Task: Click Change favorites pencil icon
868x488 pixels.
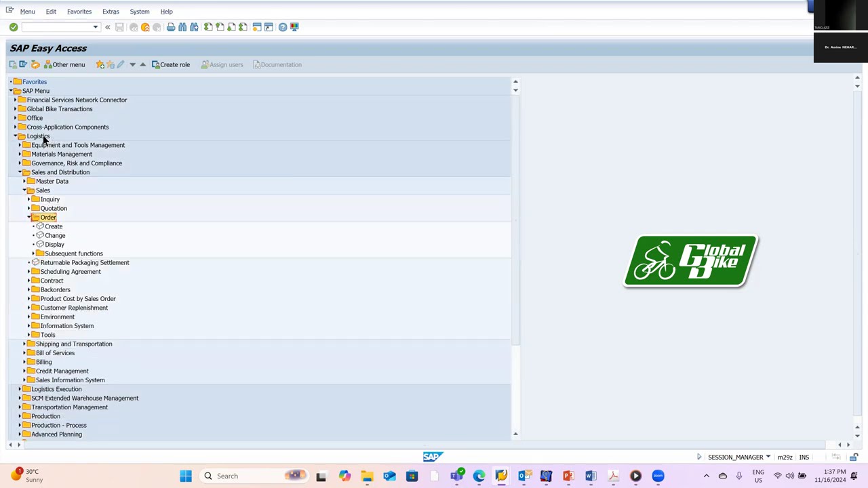Action: [121, 64]
